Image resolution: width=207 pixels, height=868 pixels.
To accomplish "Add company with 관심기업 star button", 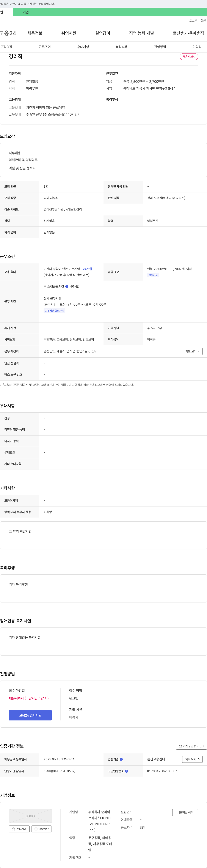I will [x=19, y=829].
